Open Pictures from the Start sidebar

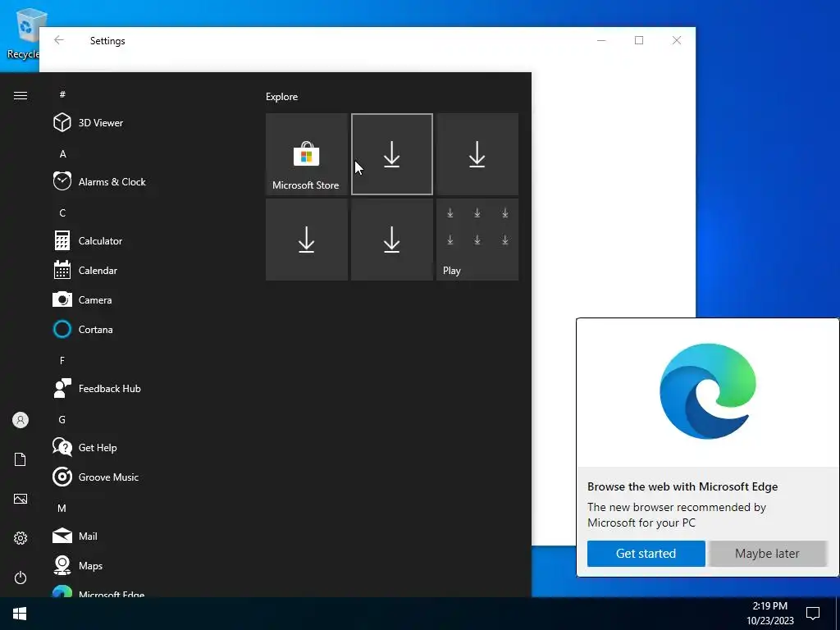(21, 499)
